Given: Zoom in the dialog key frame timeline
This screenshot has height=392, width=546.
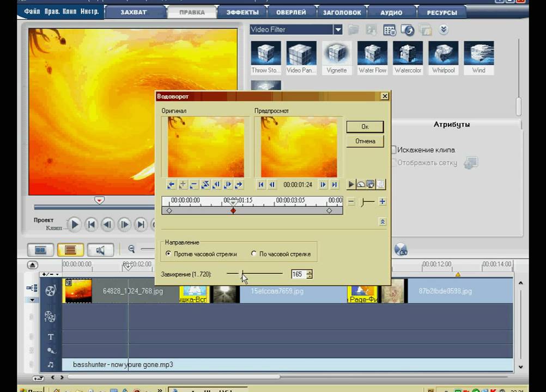Looking at the screenshot, I should (383, 202).
